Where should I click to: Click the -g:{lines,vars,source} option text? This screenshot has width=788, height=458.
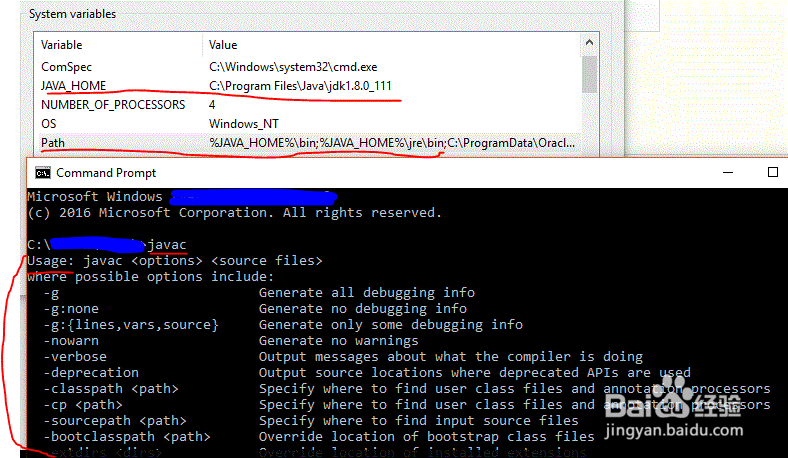[x=131, y=325]
